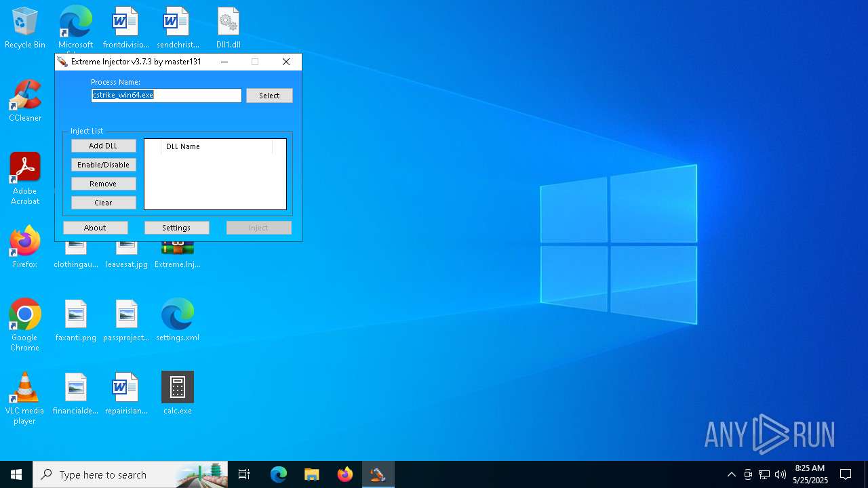Image resolution: width=868 pixels, height=488 pixels.
Task: Open the injector Settings
Action: [x=176, y=228]
